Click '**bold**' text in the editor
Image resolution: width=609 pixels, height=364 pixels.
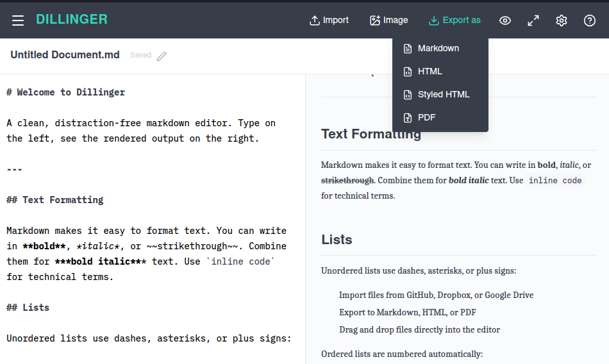44,246
